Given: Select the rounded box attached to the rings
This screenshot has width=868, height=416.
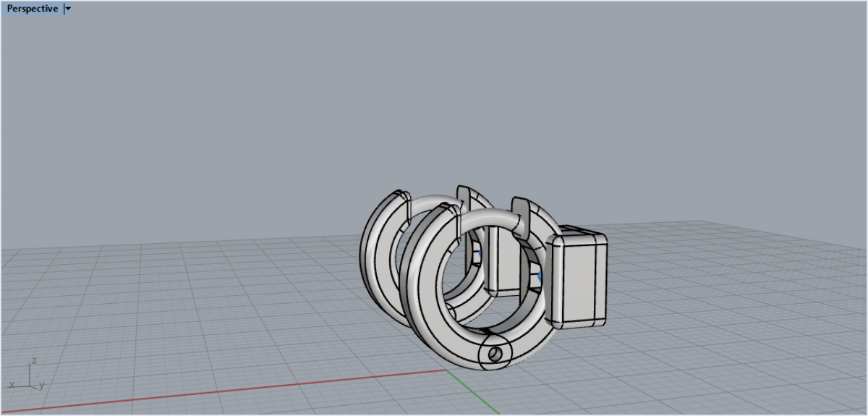Looking at the screenshot, I should [578, 278].
